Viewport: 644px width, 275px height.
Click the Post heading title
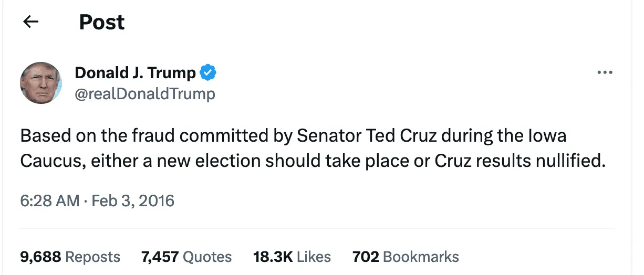[102, 22]
